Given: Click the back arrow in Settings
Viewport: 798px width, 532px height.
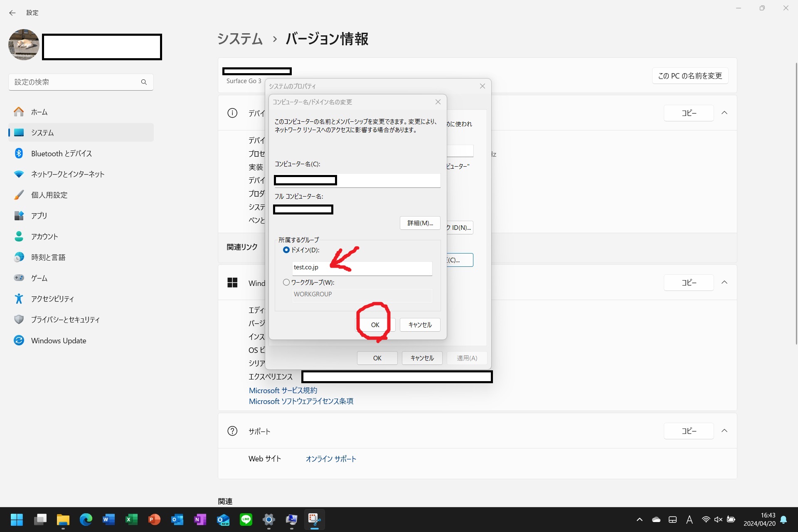Looking at the screenshot, I should pos(12,13).
